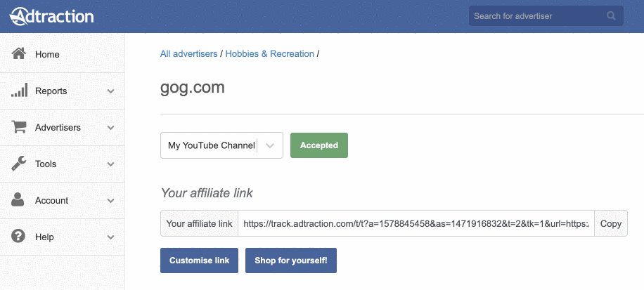
Task: Click the Adtraction logo
Action: click(x=52, y=16)
